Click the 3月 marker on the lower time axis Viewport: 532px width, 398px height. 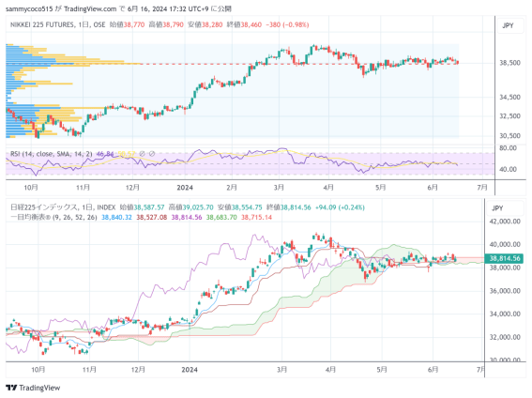point(281,370)
